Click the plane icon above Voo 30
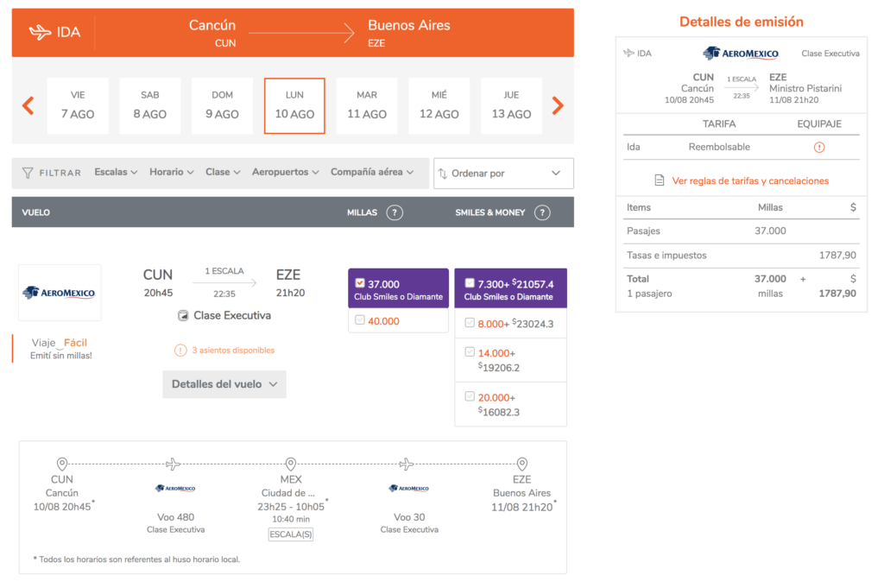Viewport: 884px width, 588px height. [x=407, y=464]
